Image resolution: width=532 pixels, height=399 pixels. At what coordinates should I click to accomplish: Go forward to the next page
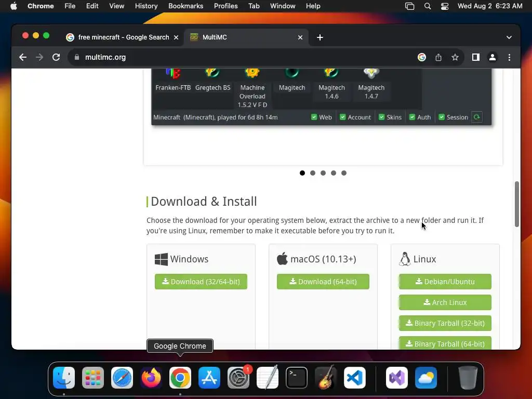39,57
